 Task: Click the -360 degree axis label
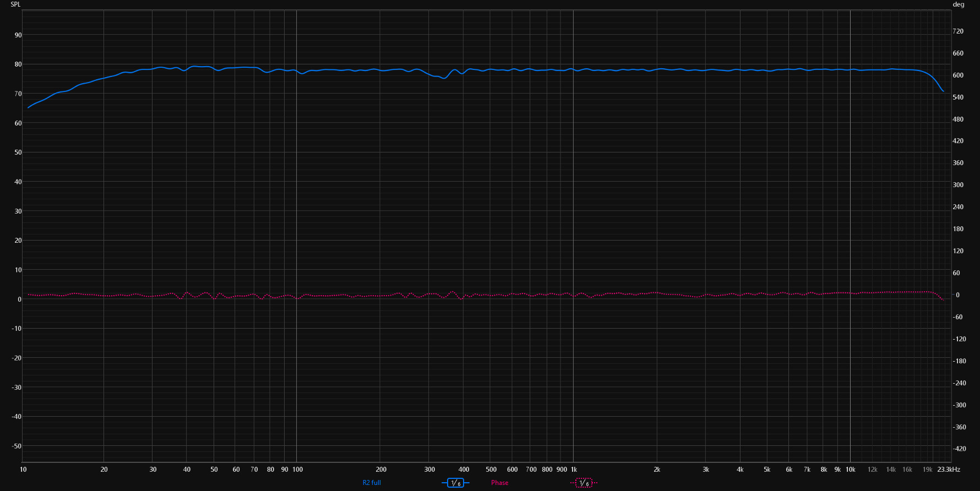[960, 427]
